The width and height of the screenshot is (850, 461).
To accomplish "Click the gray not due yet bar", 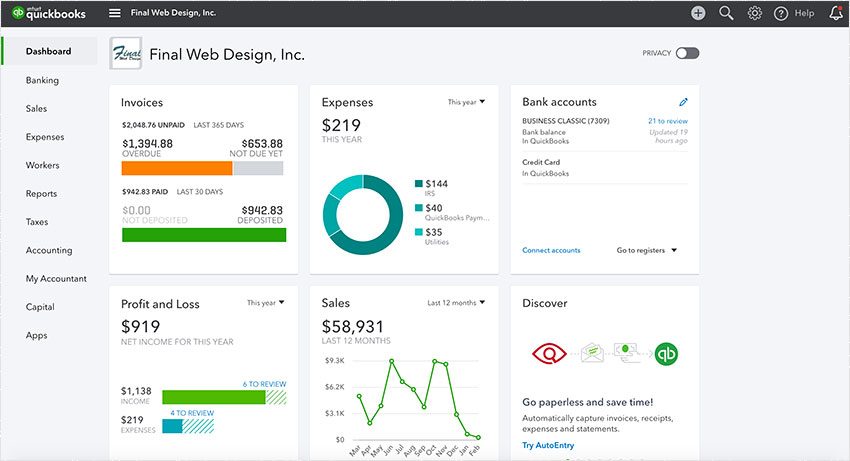I will 258,168.
